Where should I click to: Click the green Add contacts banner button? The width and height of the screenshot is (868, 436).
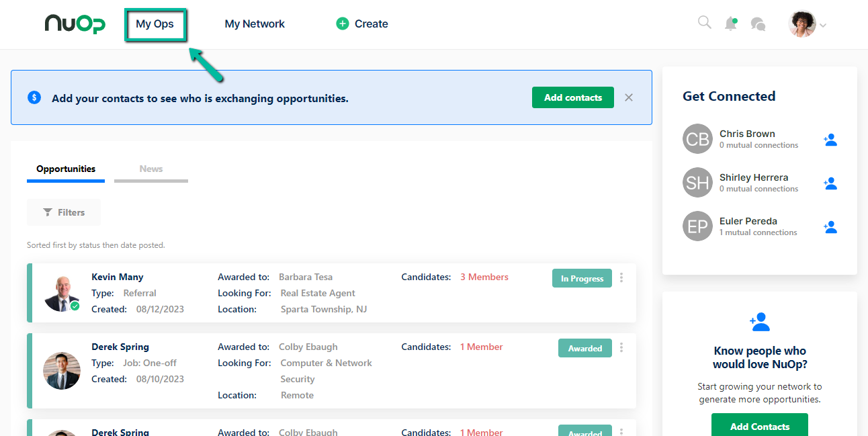pos(573,97)
